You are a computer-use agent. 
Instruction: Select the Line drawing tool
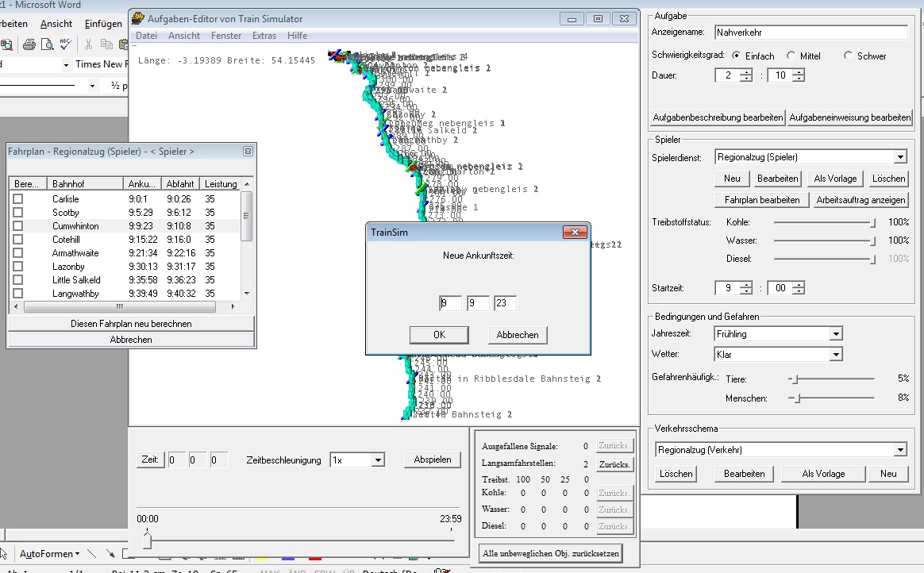(92, 553)
